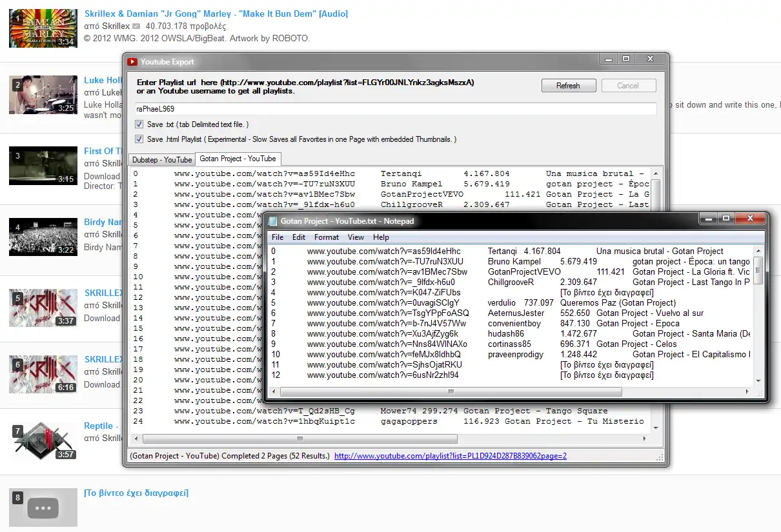Click praveenprodigy text in Notepad
Screen dimensions: 781x532
(516, 354)
